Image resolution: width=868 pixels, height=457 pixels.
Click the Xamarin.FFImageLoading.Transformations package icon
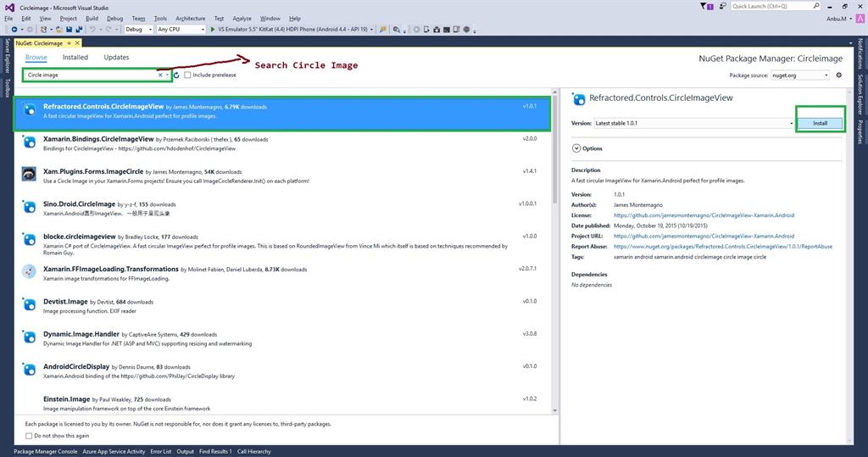29,271
